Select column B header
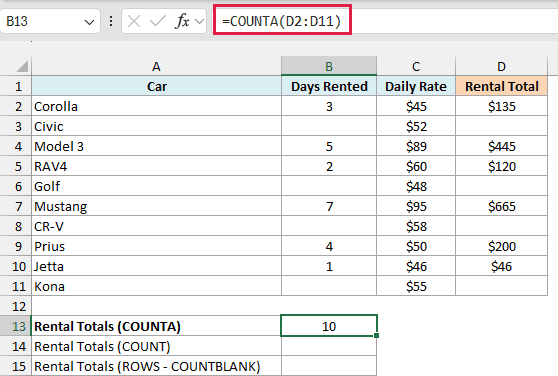This screenshot has height=376, width=558. [329, 66]
